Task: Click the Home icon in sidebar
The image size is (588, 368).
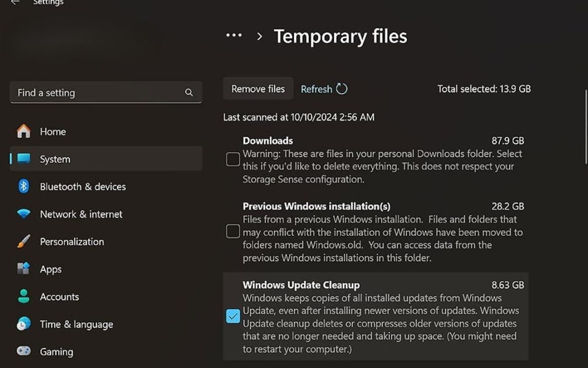Action: click(23, 131)
